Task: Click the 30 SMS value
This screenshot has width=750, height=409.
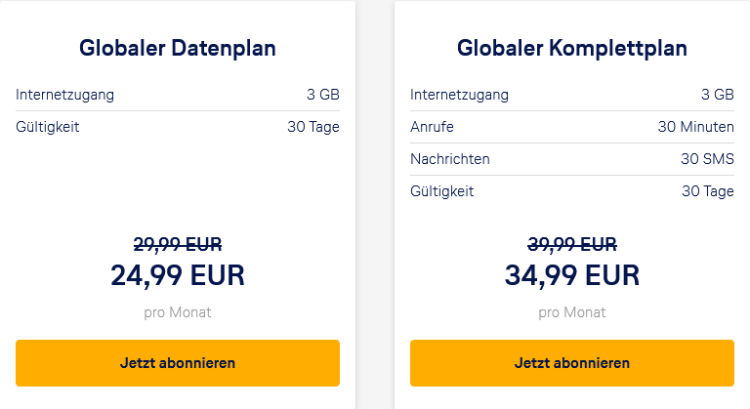Action: [707, 159]
